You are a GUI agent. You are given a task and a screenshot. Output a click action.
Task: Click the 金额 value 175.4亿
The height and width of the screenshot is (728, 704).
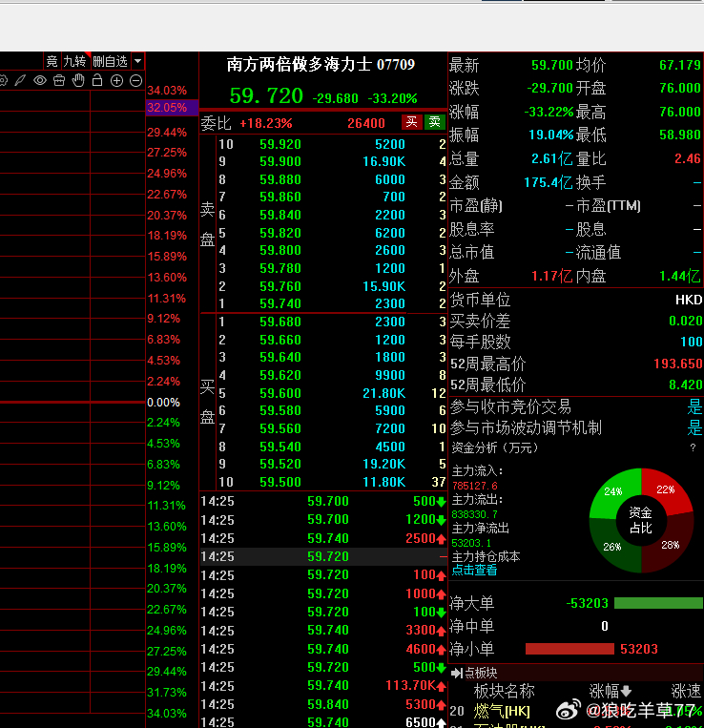[549, 182]
